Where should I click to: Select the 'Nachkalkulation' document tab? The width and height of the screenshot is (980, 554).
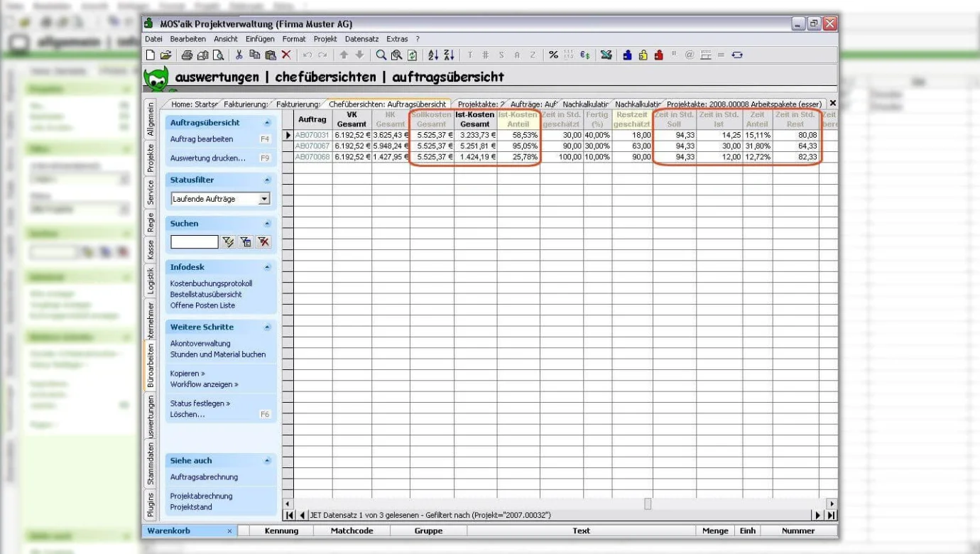pyautogui.click(x=585, y=104)
